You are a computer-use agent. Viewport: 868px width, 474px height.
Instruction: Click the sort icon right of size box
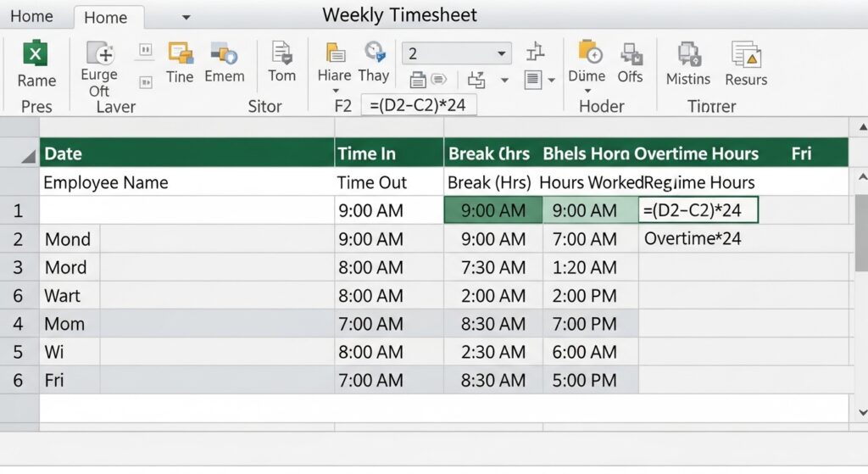(536, 52)
